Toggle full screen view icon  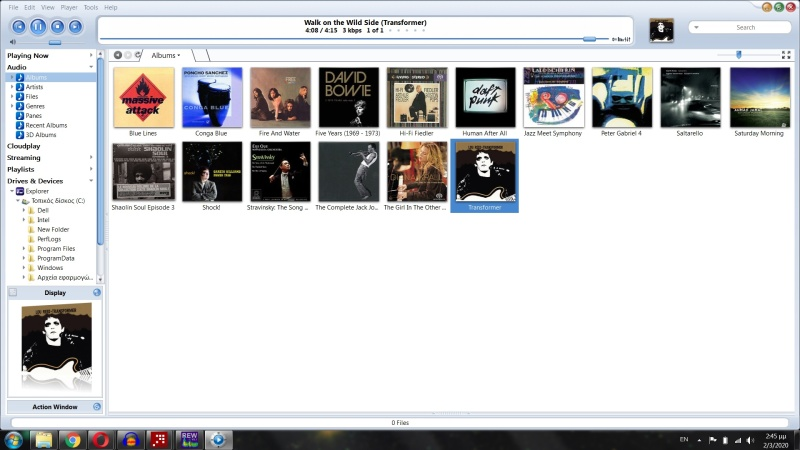(x=786, y=55)
